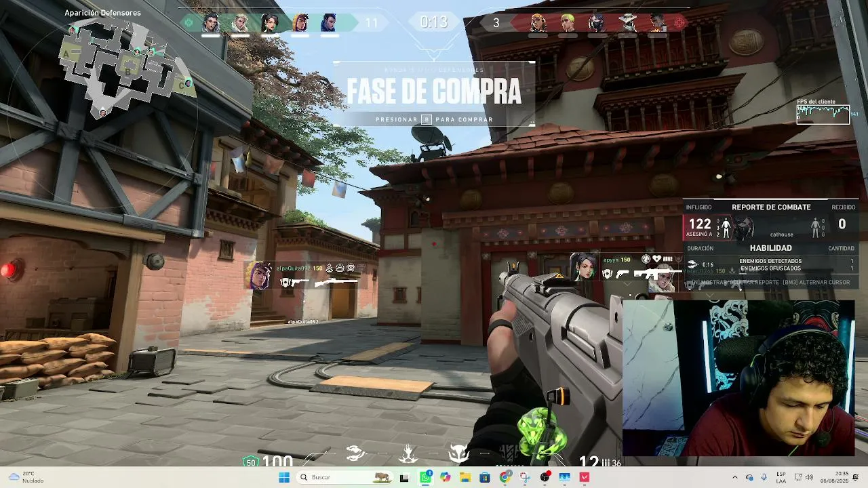This screenshot has width=868, height=488.
Task: Click the ammo count 12
Action: coord(589,462)
